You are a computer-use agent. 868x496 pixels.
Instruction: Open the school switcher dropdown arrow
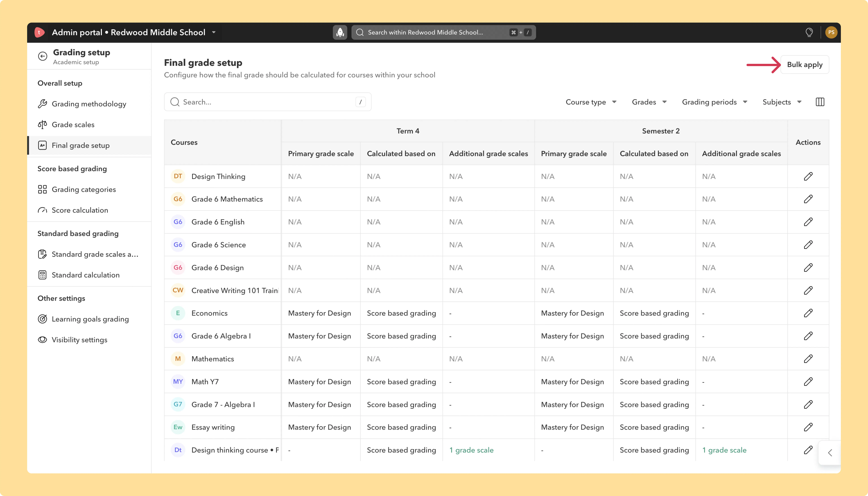pos(214,32)
